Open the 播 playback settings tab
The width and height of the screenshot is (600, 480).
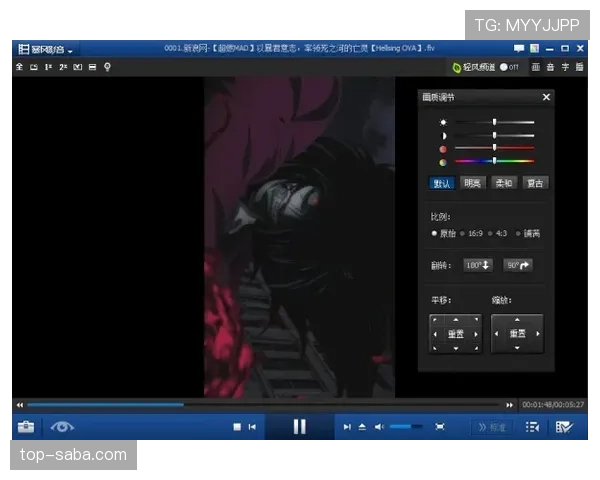pos(580,67)
